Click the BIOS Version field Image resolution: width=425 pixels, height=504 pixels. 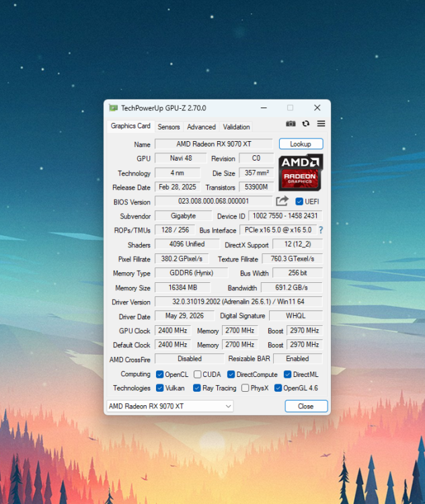point(214,201)
